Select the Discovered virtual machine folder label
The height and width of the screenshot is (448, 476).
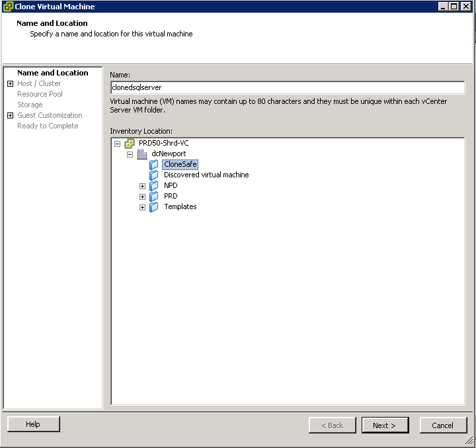[x=206, y=175]
